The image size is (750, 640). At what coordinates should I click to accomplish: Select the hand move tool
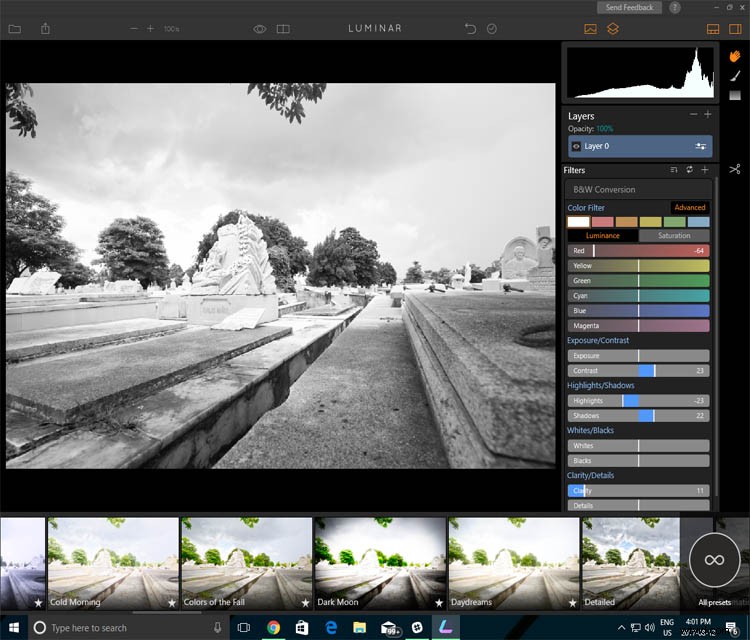point(735,56)
